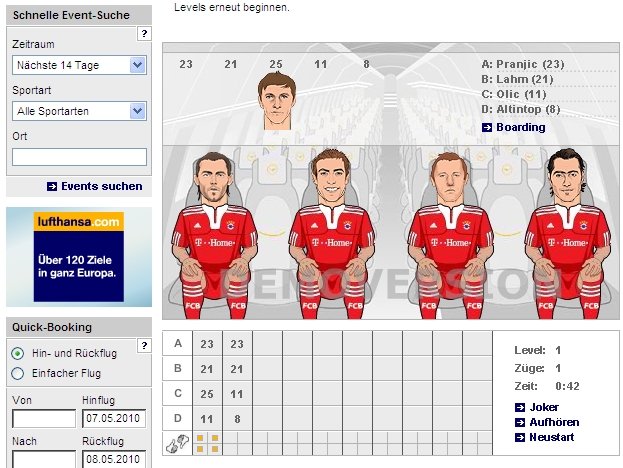Select the Einfacher Flug radio option

(x=18, y=373)
